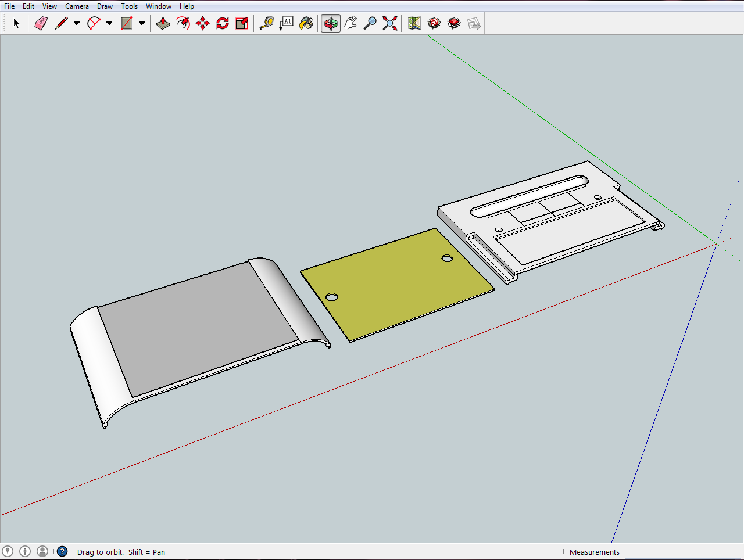Click the Instructor help button in status bar
This screenshot has height=560, width=744.
pos(62,551)
